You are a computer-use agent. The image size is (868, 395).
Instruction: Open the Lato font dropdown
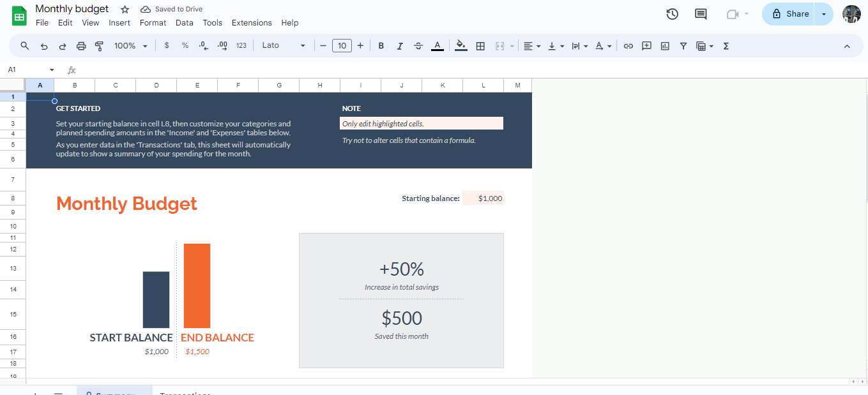coord(284,46)
